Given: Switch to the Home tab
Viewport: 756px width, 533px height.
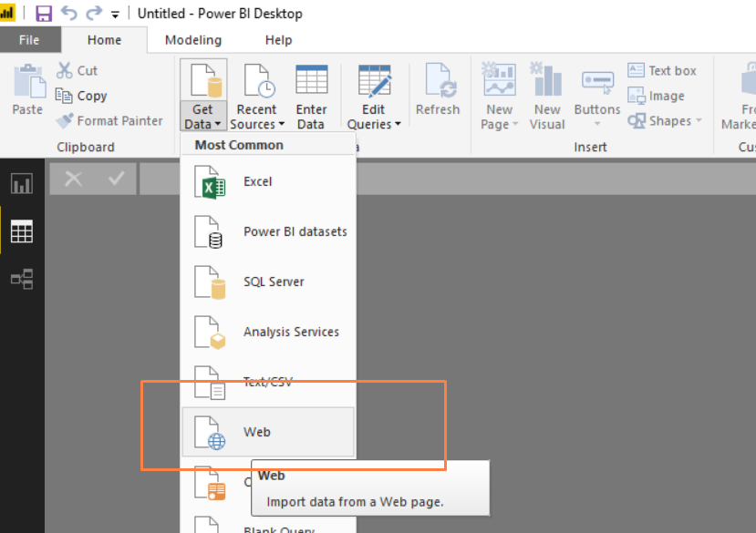Looking at the screenshot, I should tap(104, 40).
